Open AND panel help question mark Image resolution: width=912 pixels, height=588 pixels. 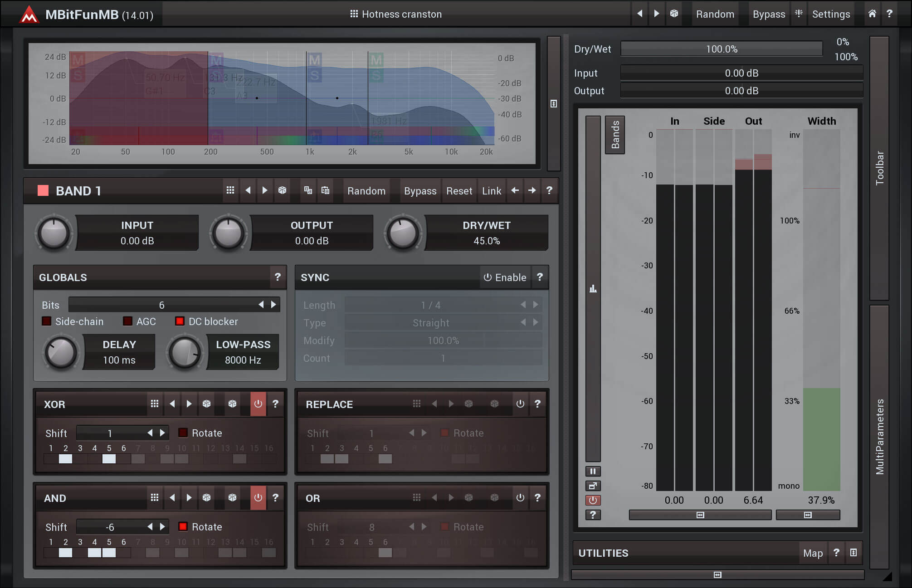pos(275,497)
